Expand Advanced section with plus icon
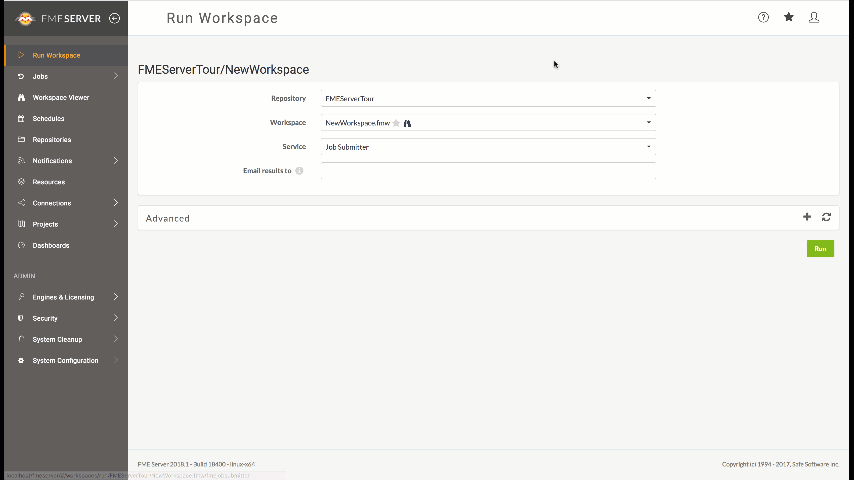The image size is (854, 480). (x=807, y=217)
